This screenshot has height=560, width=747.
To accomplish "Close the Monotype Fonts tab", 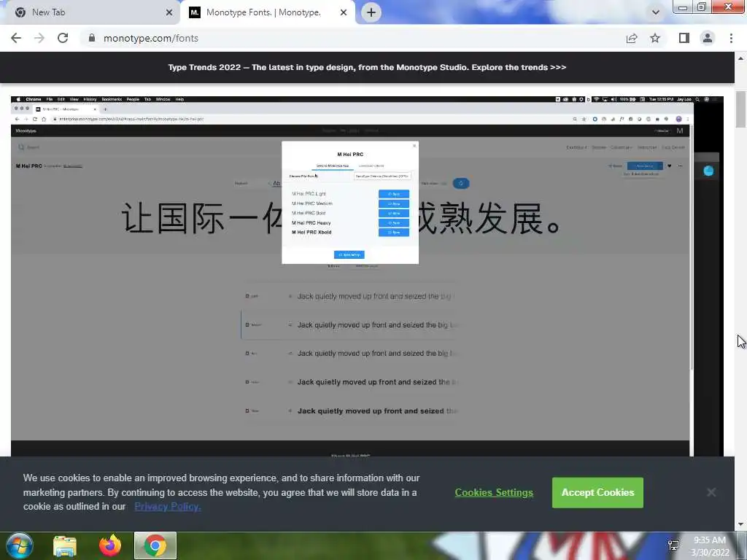I will coord(344,12).
